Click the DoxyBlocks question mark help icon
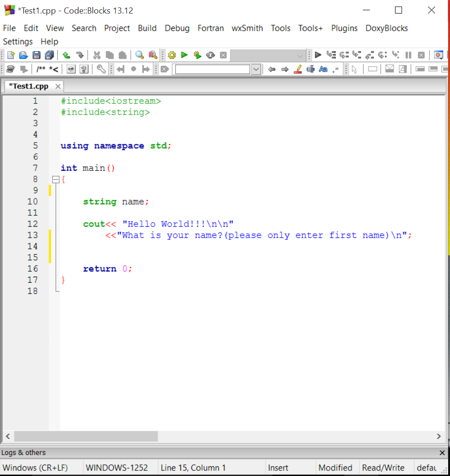The image size is (450, 476). pos(84,69)
